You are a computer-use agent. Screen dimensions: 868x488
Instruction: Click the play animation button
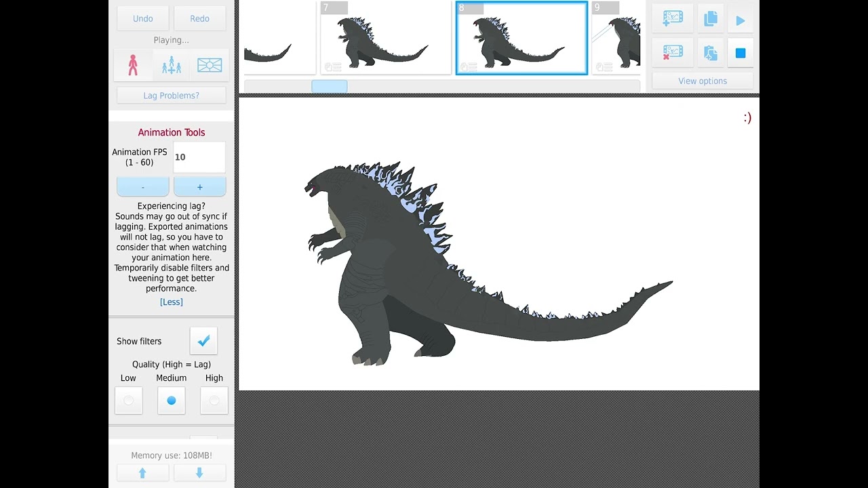[740, 20]
